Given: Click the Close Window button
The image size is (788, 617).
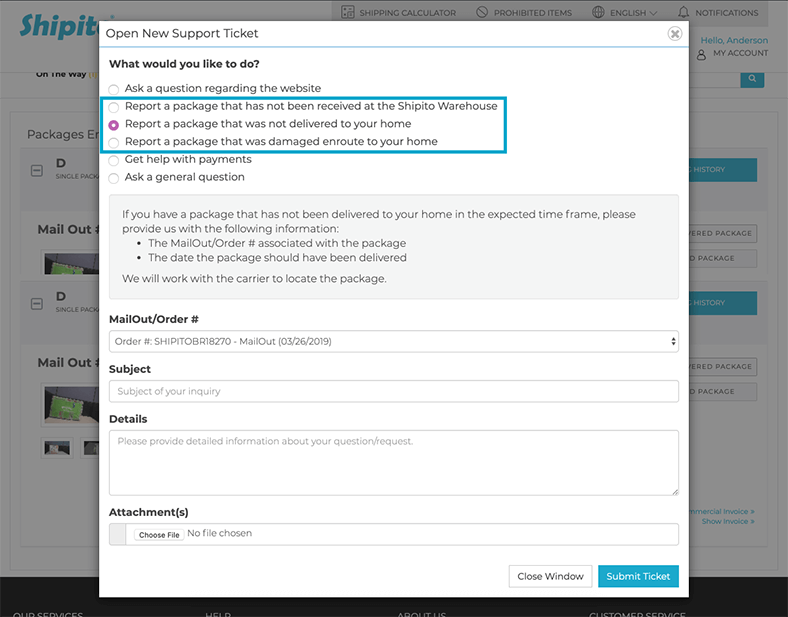Looking at the screenshot, I should point(550,576).
